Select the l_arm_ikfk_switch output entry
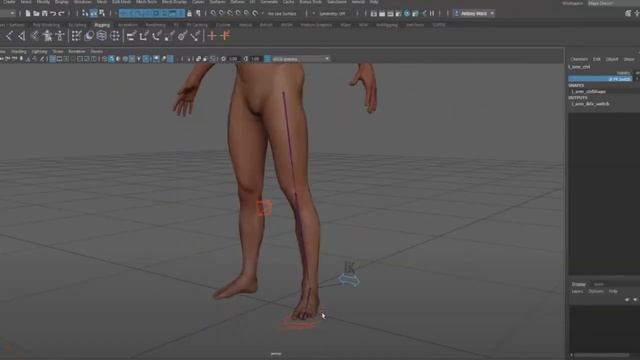Image resolution: width=640 pixels, height=360 pixels. click(x=590, y=104)
